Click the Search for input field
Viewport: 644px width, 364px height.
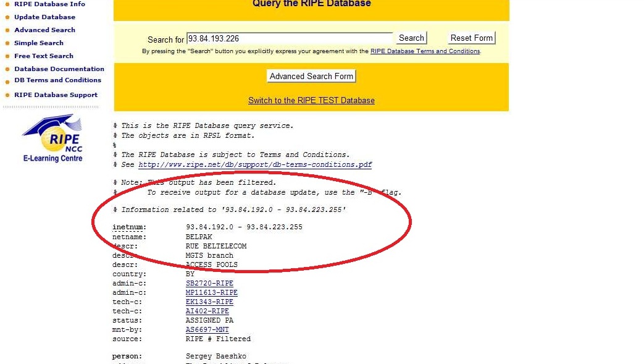point(289,38)
